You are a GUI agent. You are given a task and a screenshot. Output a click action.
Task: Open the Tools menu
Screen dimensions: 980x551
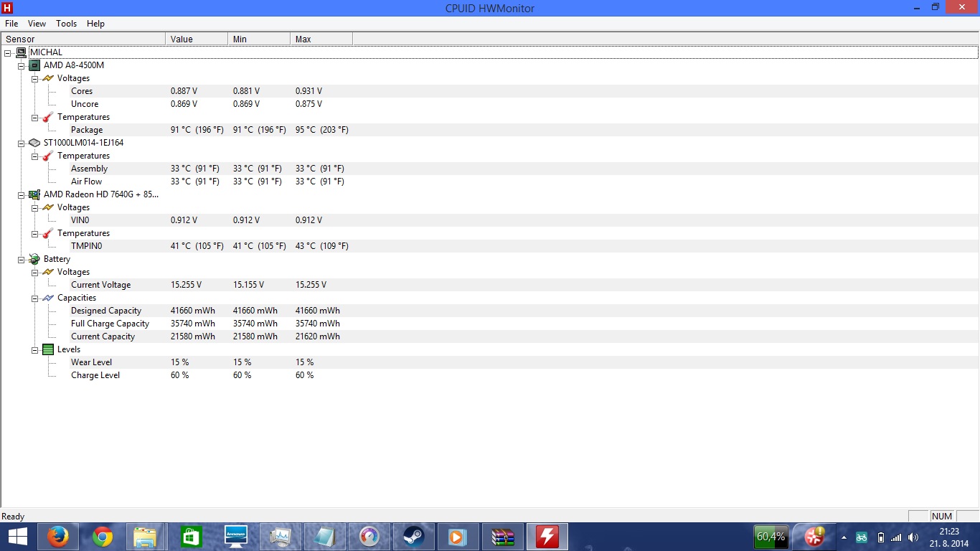click(x=66, y=24)
